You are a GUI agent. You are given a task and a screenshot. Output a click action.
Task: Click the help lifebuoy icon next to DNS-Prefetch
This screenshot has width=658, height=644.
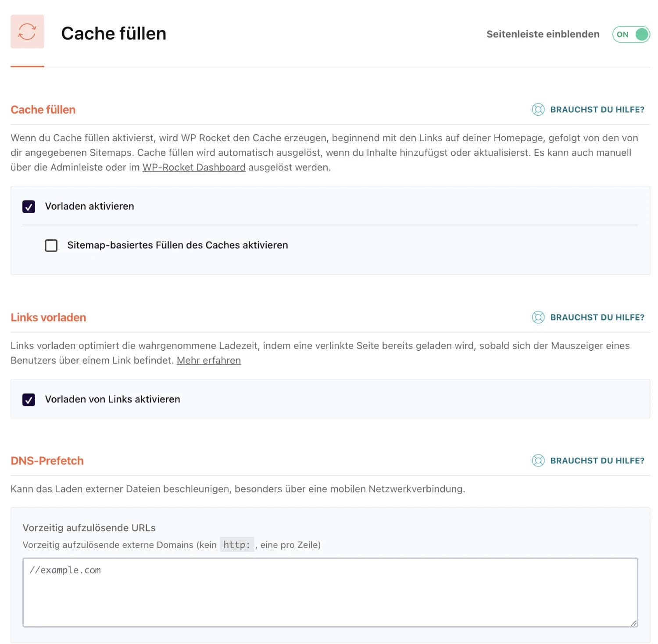(538, 461)
